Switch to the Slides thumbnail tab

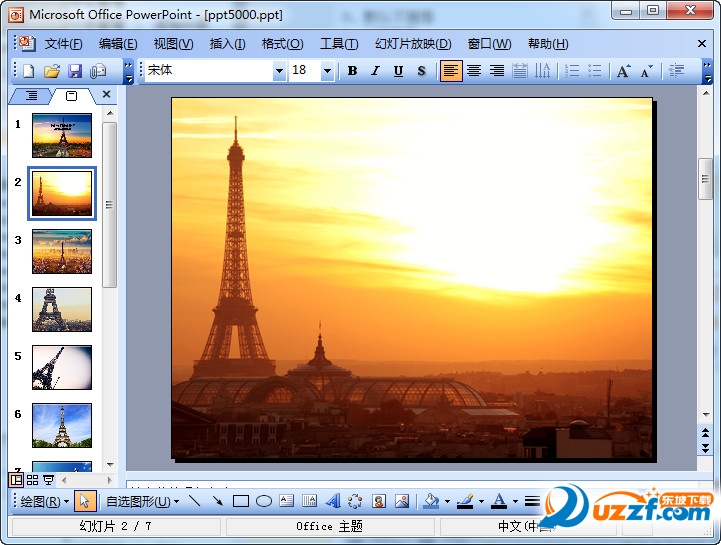point(72,96)
